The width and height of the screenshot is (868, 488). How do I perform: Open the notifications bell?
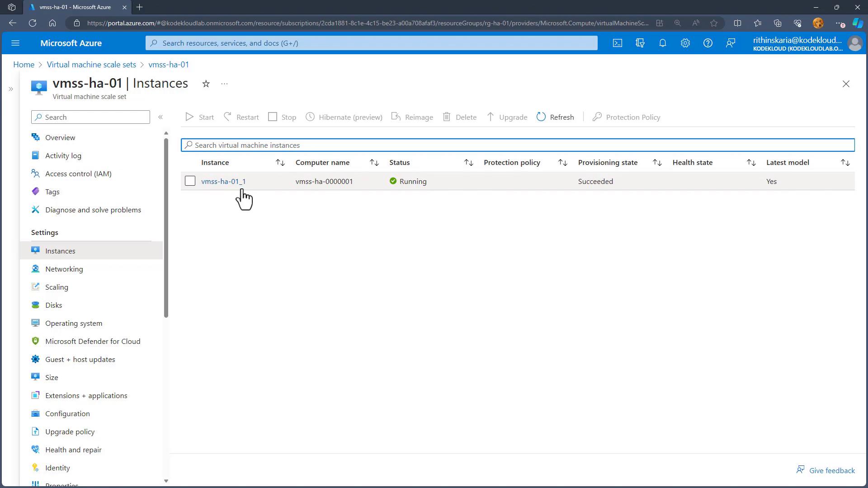click(x=662, y=43)
